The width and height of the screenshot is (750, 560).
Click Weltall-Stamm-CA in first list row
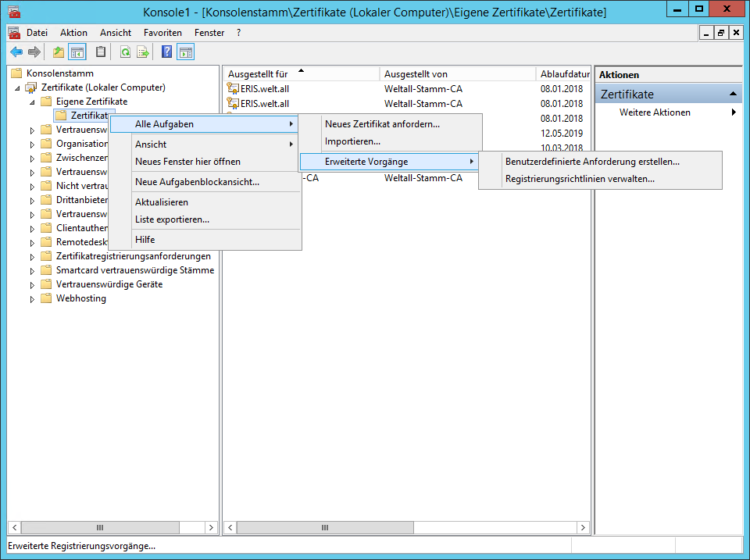pyautogui.click(x=423, y=88)
